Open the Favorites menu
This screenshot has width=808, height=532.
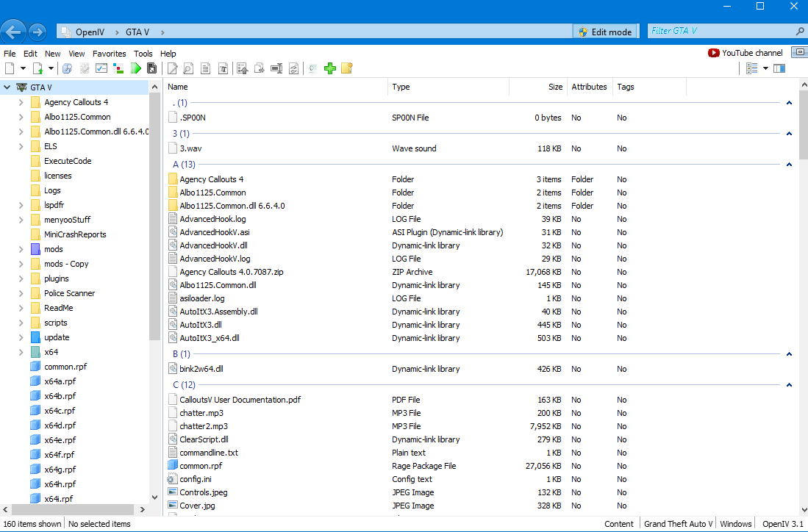[x=110, y=54]
